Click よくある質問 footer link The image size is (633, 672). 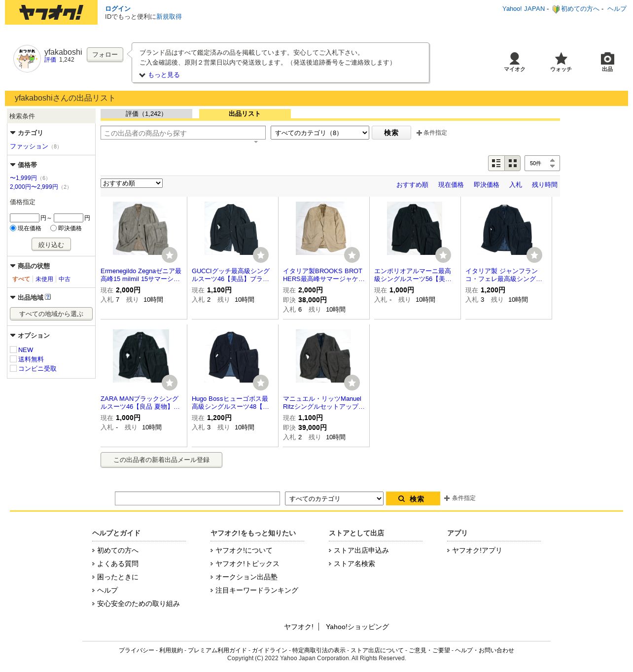pyautogui.click(x=118, y=564)
